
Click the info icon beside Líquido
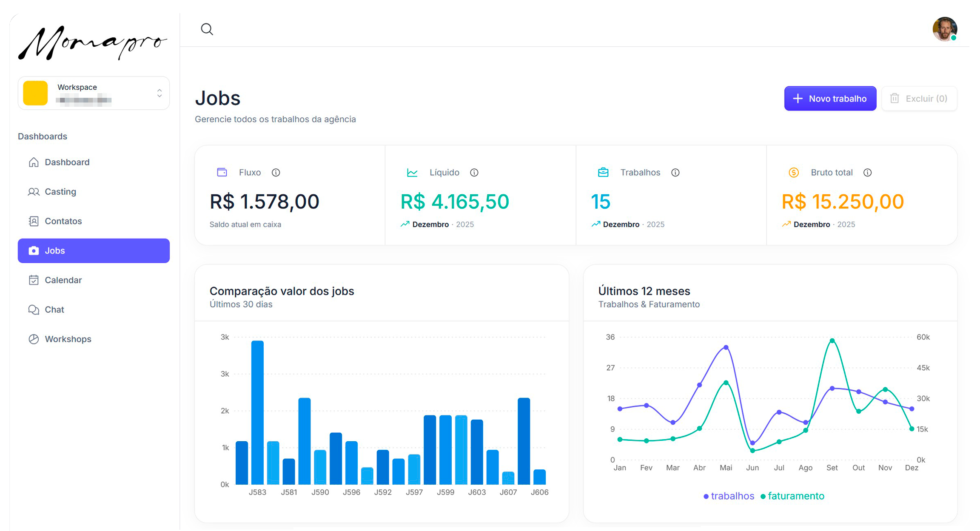point(474,173)
